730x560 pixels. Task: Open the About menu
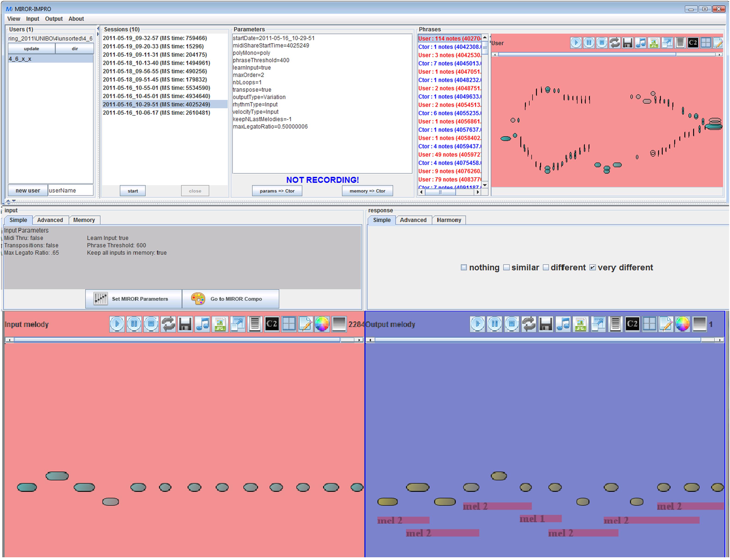(76, 19)
